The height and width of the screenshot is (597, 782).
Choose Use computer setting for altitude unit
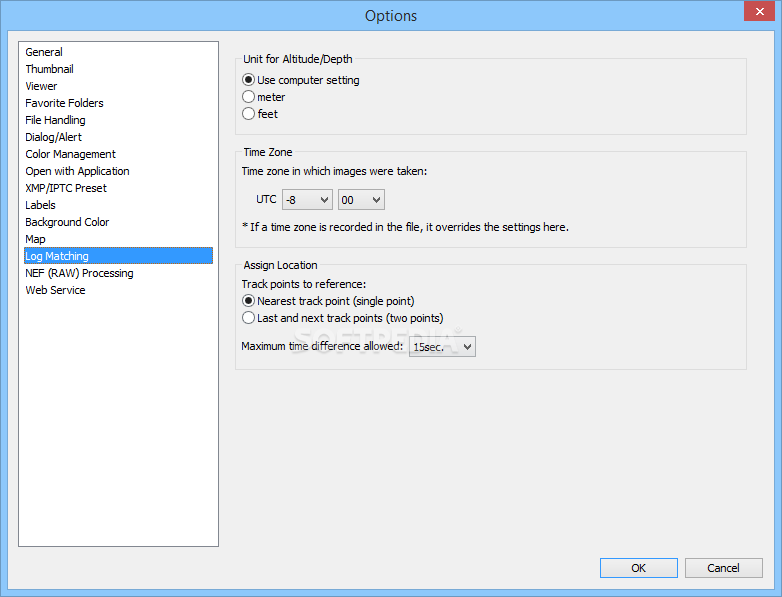[x=301, y=80]
